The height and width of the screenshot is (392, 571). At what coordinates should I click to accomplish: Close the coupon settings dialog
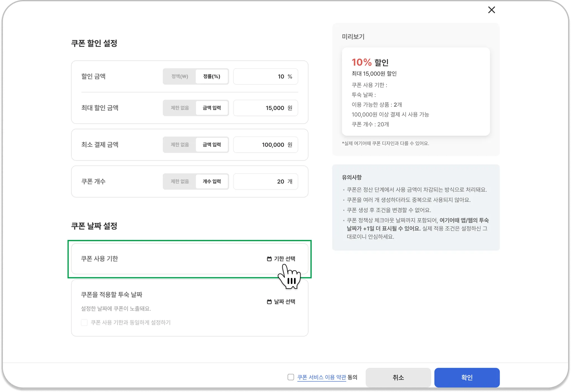(x=492, y=10)
